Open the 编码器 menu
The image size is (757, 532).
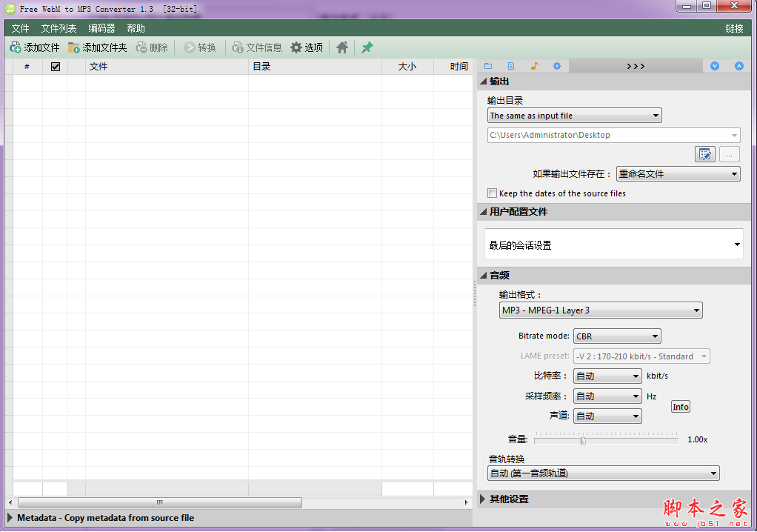(101, 28)
